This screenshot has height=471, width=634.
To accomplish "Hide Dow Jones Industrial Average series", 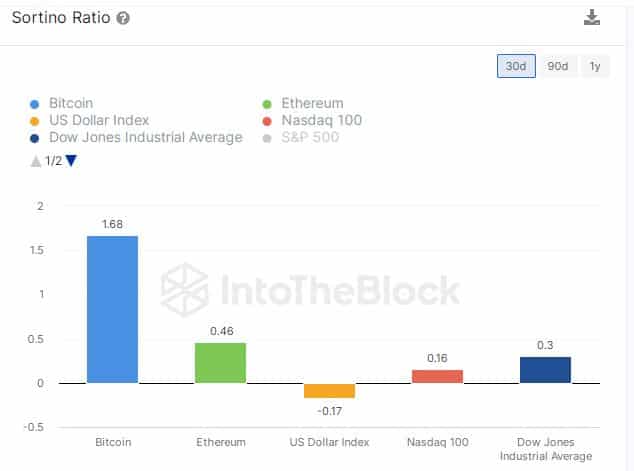I will tap(147, 137).
